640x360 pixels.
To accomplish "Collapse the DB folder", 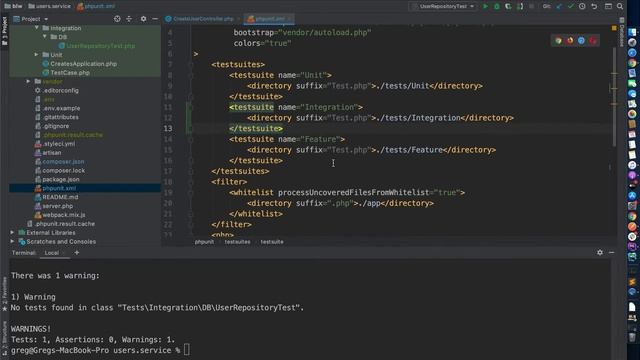I will (45, 37).
